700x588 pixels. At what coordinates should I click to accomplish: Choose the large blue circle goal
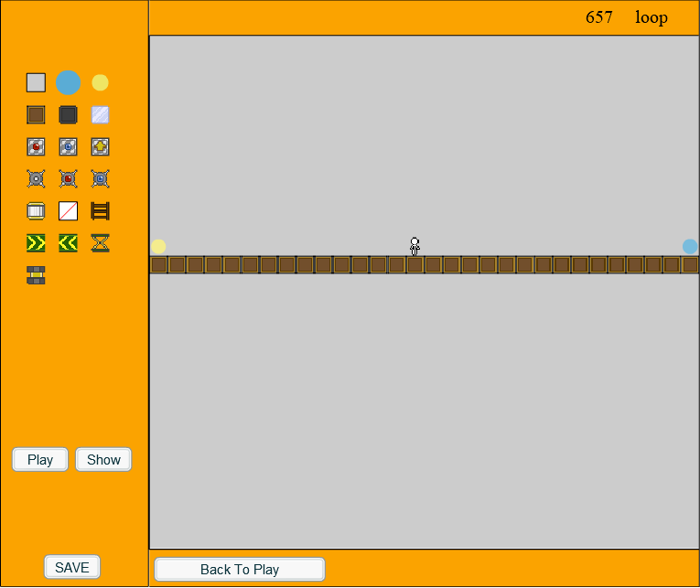click(x=69, y=82)
